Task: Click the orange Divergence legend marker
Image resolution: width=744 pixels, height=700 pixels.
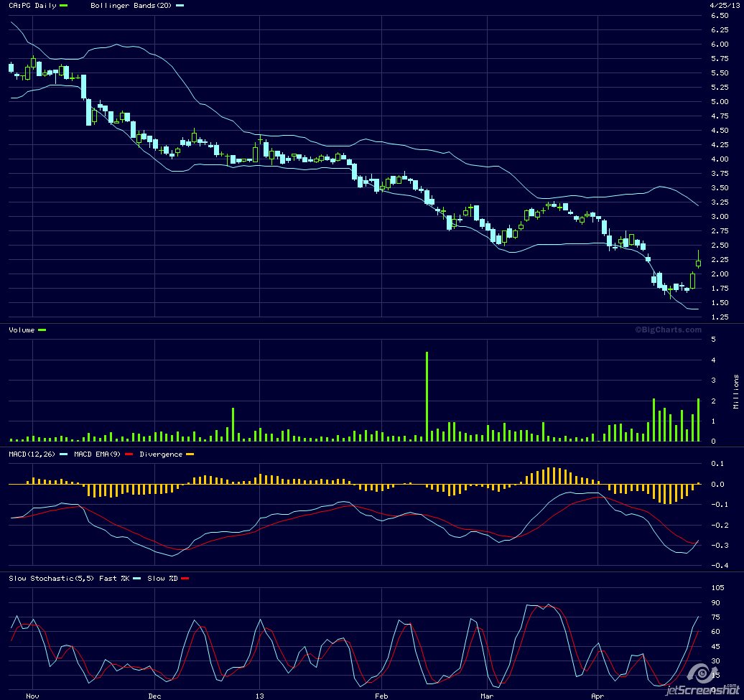Action: (190, 454)
